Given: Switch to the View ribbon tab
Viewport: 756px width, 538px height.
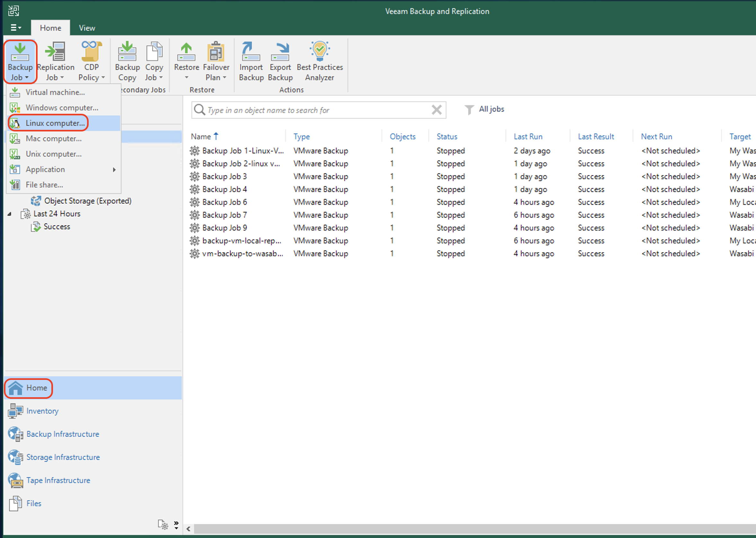Looking at the screenshot, I should pos(87,28).
